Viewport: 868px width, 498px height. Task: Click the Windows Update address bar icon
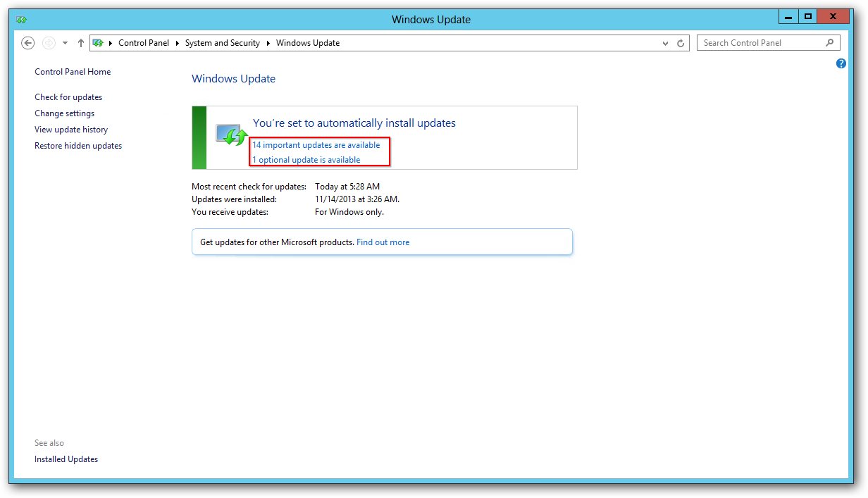click(x=99, y=43)
